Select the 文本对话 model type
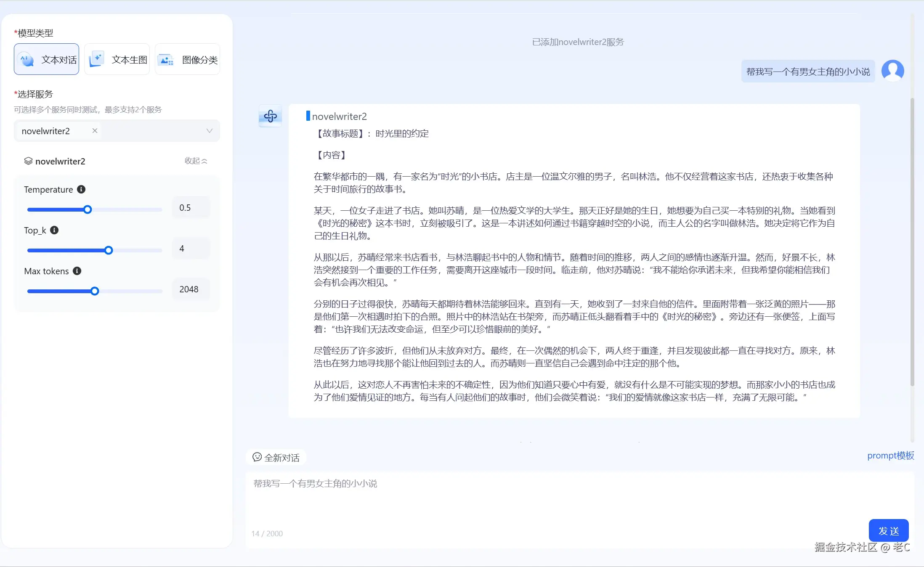The image size is (924, 567). point(46,59)
